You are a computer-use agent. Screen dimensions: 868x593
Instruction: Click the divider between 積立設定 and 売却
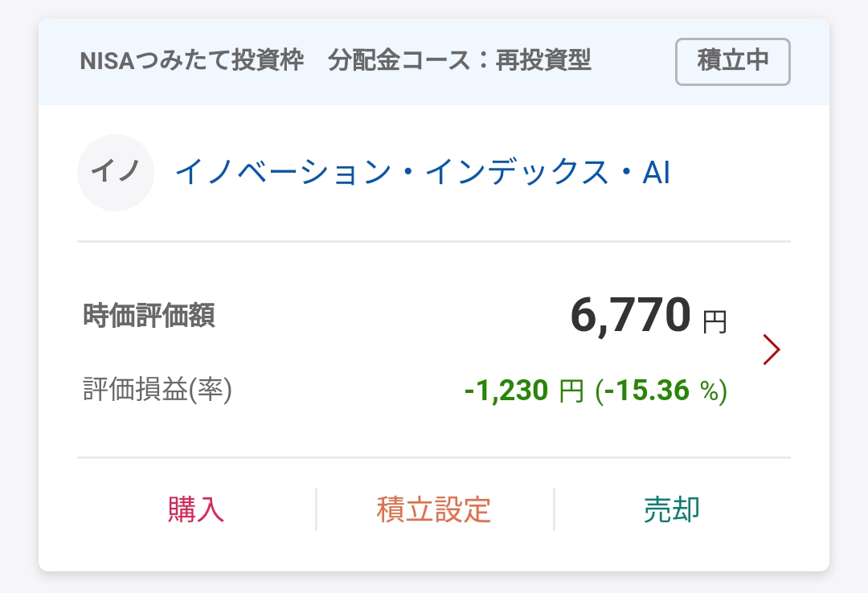coord(554,509)
